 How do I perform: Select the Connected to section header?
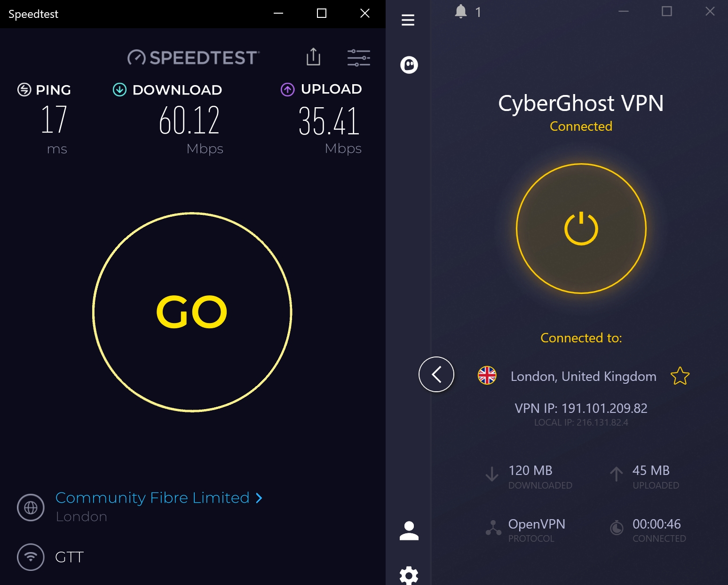click(x=581, y=338)
